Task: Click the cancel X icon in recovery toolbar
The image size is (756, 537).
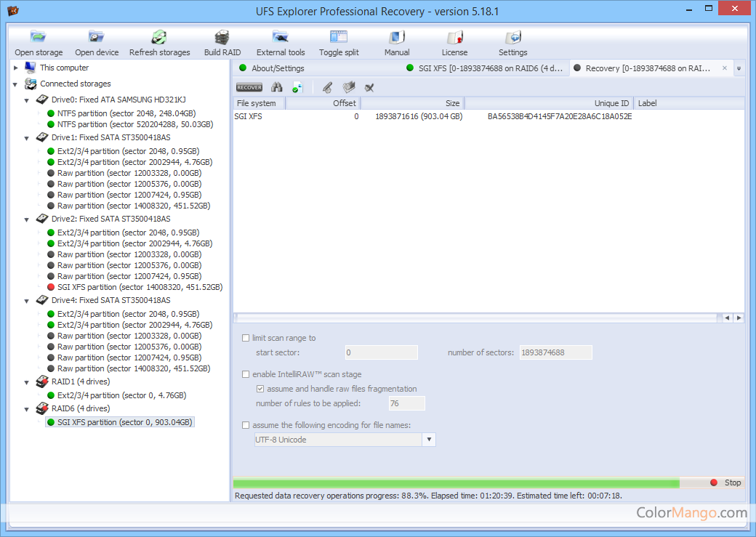Action: [369, 88]
